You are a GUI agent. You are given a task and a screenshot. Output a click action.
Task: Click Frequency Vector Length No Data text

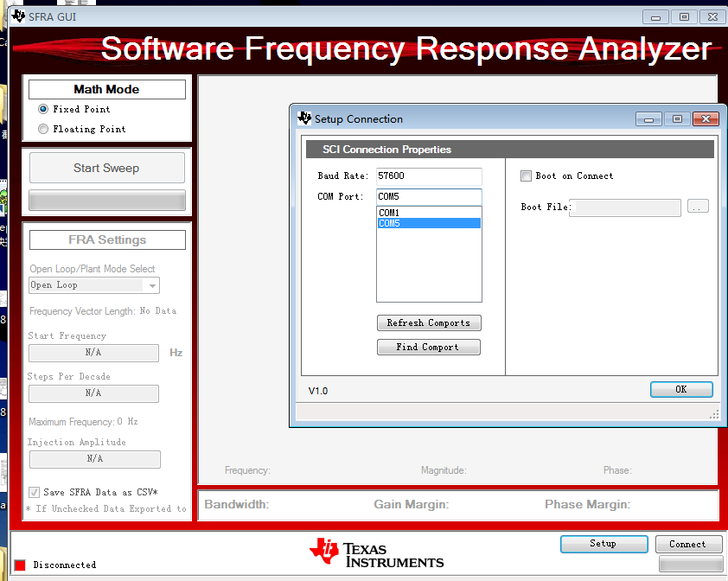tap(103, 311)
